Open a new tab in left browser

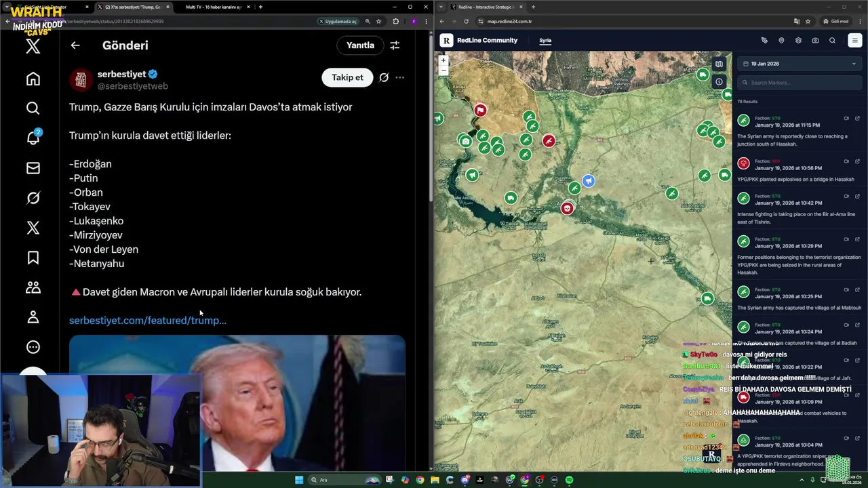(x=260, y=7)
